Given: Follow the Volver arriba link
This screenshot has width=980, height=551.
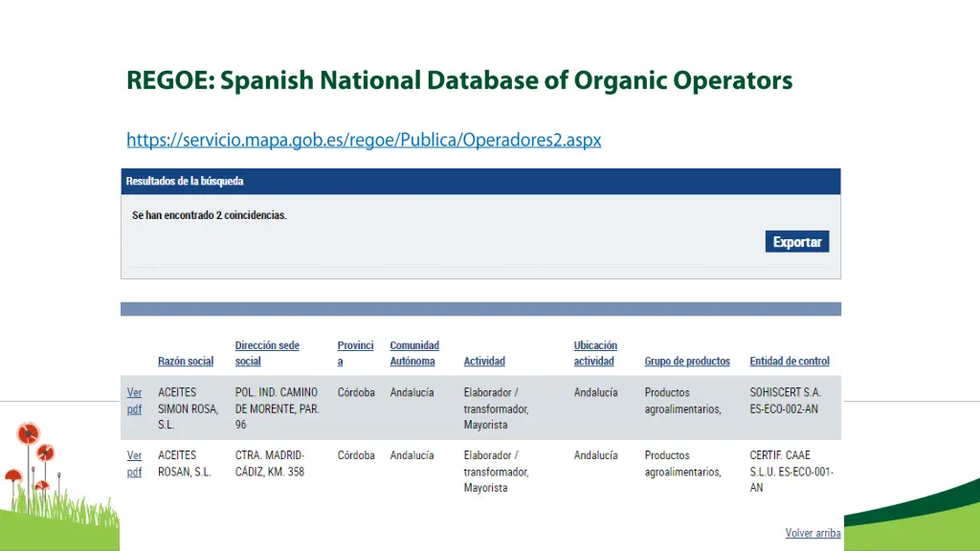Looking at the screenshot, I should 813,533.
